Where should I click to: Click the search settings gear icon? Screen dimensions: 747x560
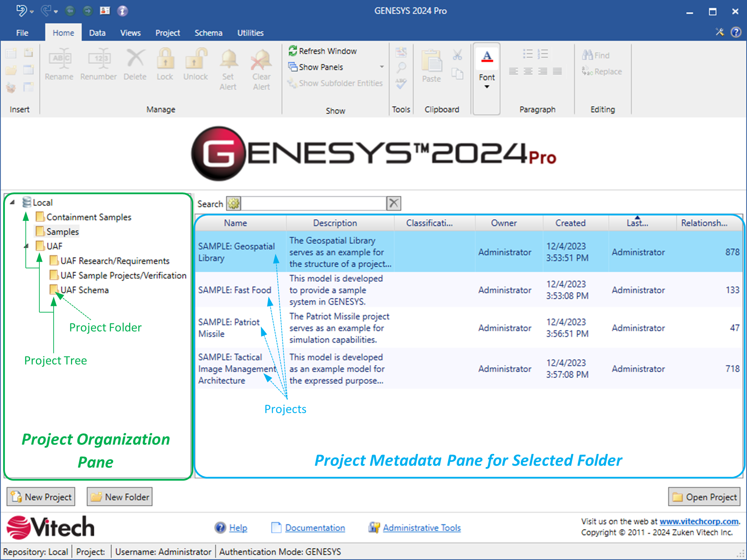tap(233, 203)
